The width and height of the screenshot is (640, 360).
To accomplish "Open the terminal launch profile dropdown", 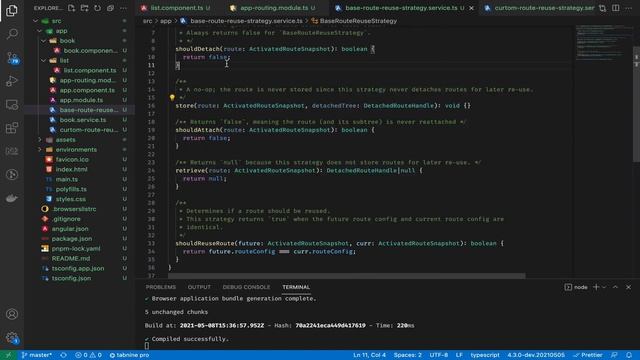I will pyautogui.click(x=604, y=287).
